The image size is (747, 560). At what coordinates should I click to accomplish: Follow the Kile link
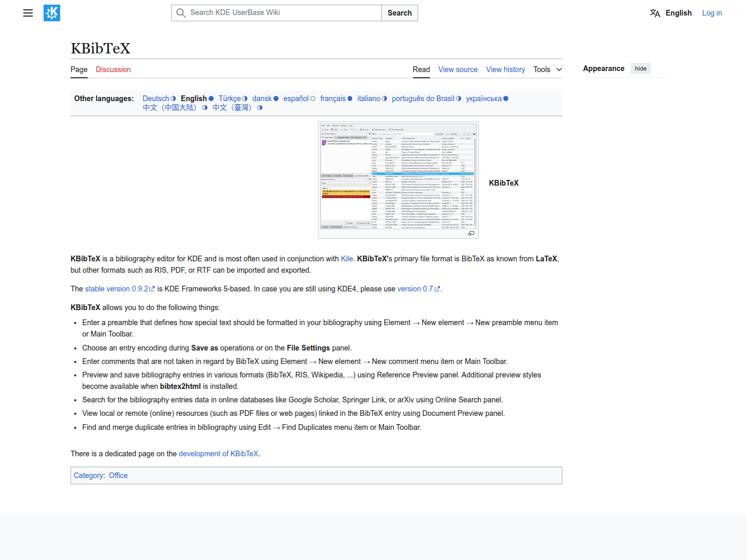(x=347, y=259)
